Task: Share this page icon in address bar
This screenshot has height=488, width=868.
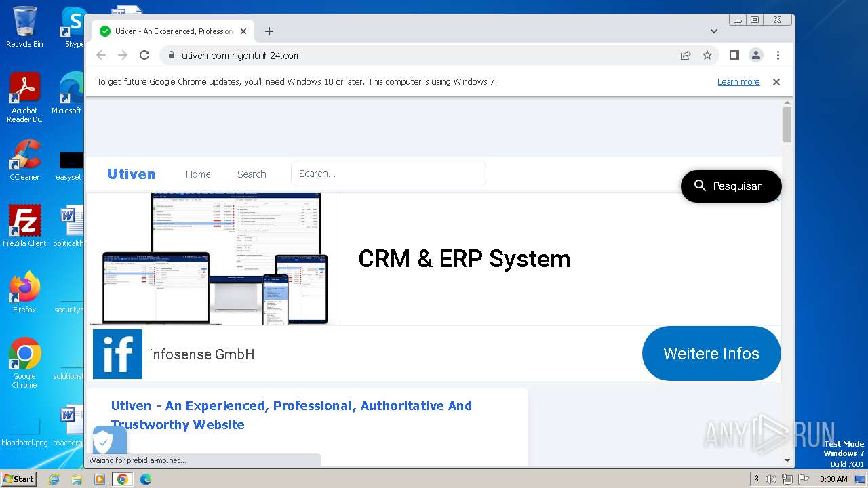Action: (686, 56)
